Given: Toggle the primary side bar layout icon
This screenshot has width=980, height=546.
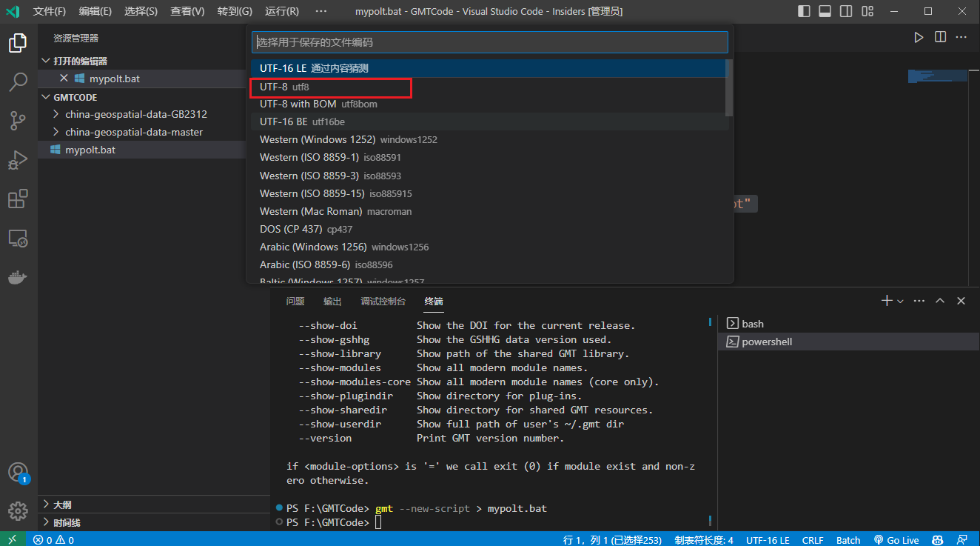Looking at the screenshot, I should 804,11.
